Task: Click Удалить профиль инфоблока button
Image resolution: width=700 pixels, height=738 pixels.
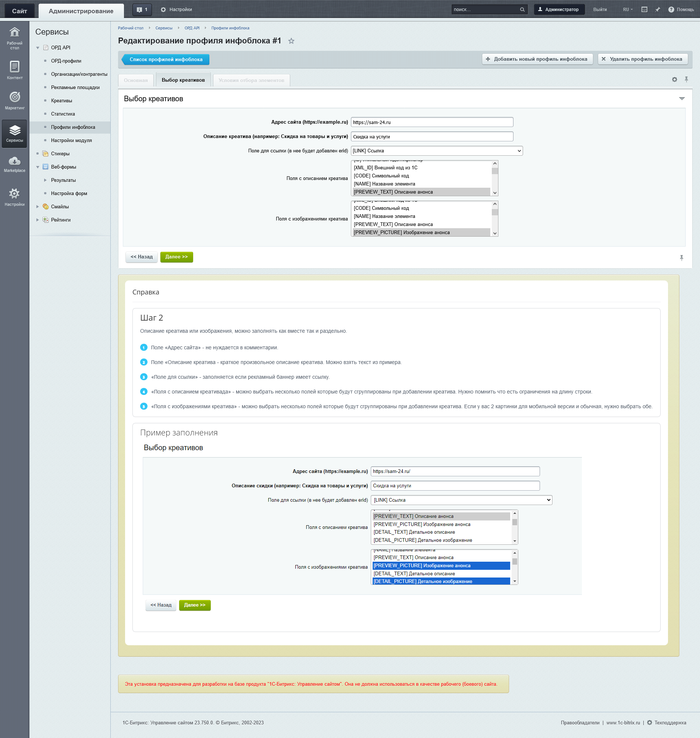Action: coord(642,59)
